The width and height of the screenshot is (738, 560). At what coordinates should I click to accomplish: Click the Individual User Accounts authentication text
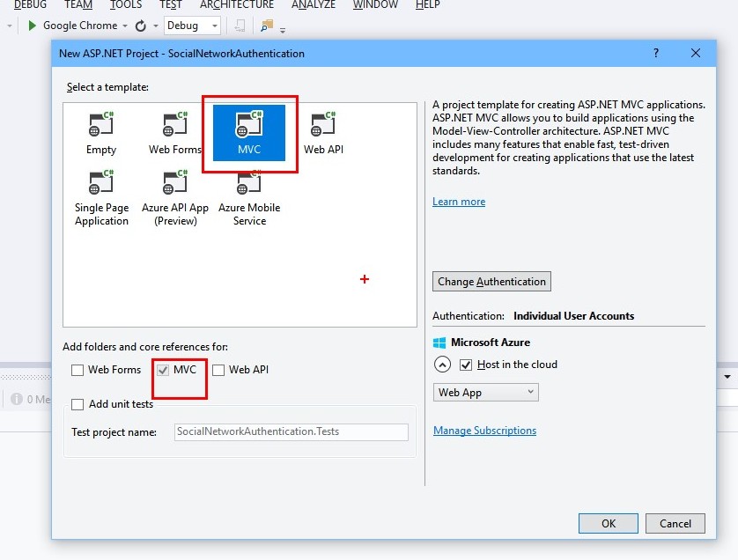click(x=573, y=316)
